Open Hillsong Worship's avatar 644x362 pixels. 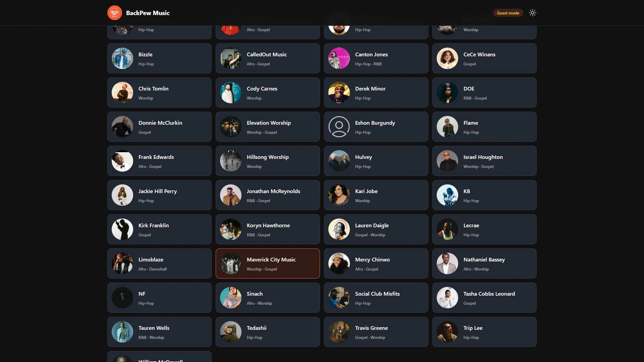tap(231, 161)
